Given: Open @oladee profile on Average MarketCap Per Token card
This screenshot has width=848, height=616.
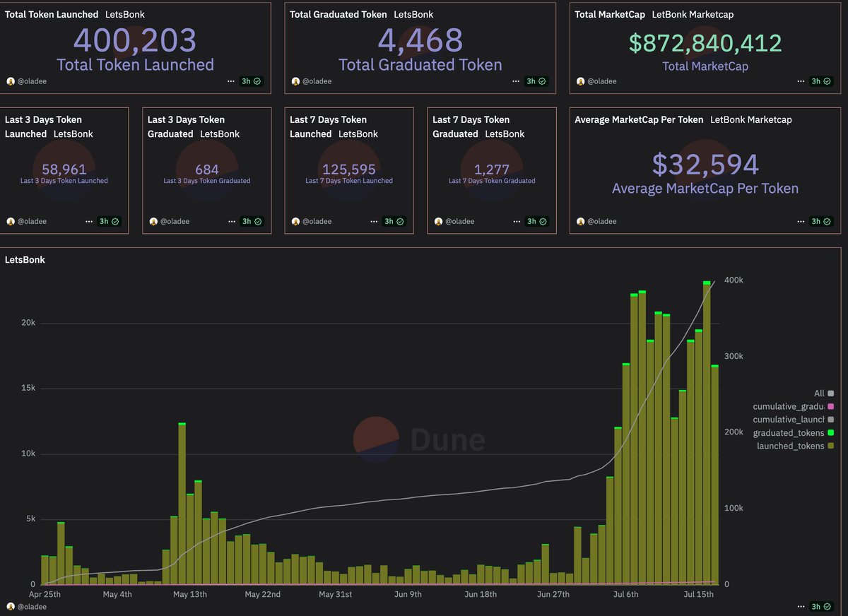Looking at the screenshot, I should 601,221.
